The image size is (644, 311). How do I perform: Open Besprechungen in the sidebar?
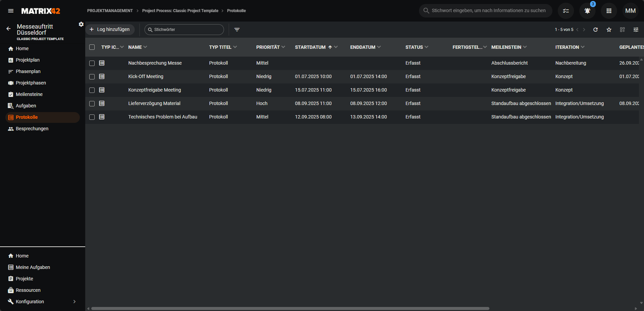click(32, 129)
